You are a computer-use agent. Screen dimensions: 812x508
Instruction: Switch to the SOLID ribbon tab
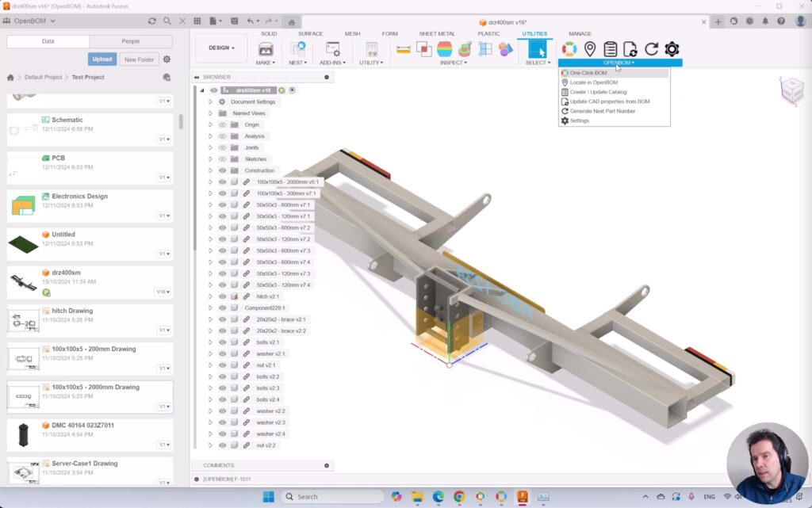pos(269,33)
